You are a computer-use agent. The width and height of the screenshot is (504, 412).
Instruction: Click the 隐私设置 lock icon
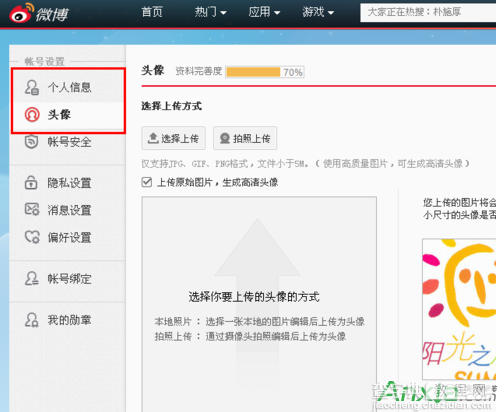31,183
